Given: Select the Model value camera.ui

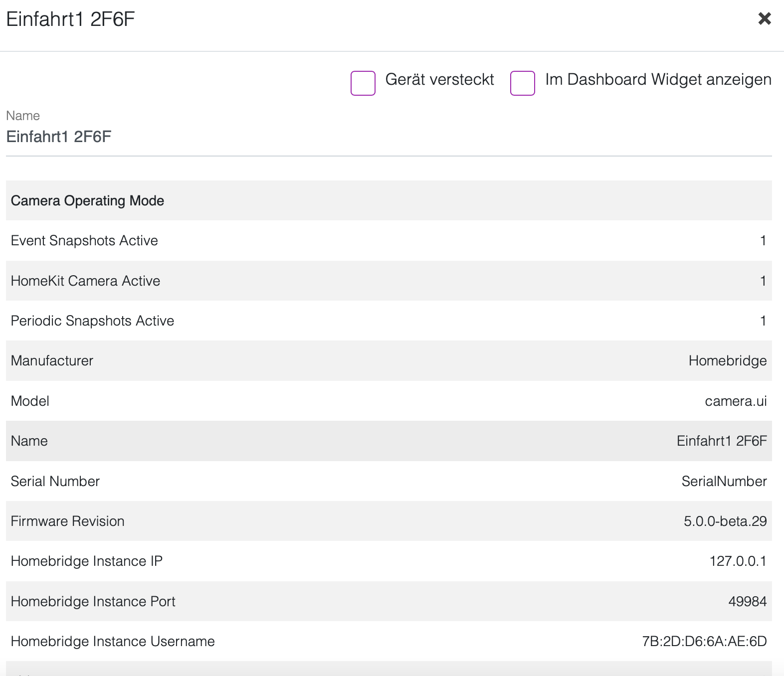Looking at the screenshot, I should tap(735, 401).
